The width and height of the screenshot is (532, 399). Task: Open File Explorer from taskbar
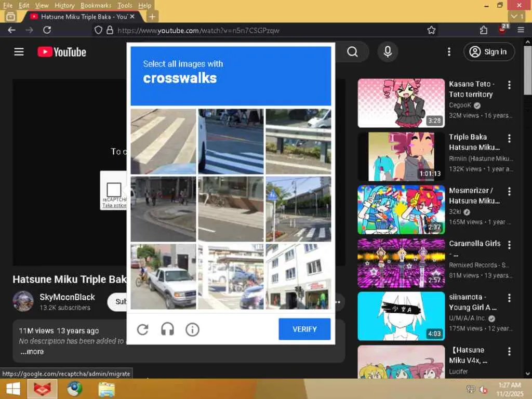coord(107,389)
